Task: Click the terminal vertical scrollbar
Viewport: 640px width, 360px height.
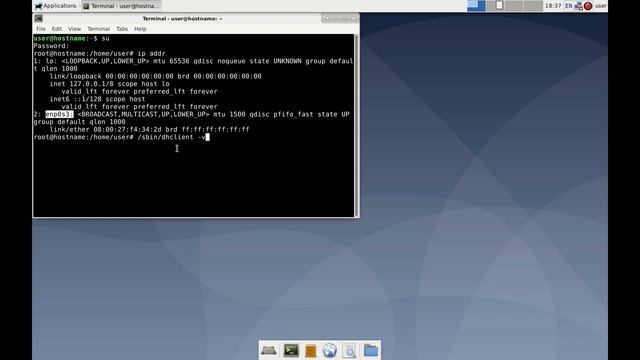Action: click(x=357, y=125)
